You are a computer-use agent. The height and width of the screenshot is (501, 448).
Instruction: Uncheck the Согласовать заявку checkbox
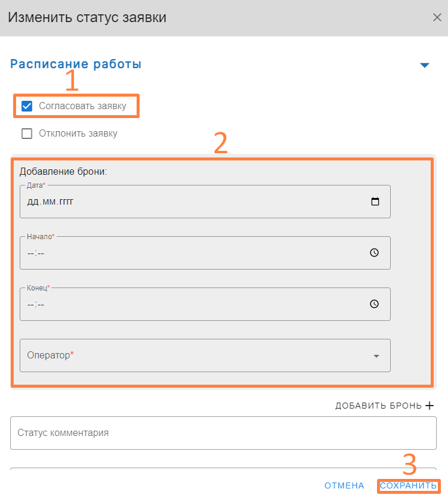pos(27,106)
